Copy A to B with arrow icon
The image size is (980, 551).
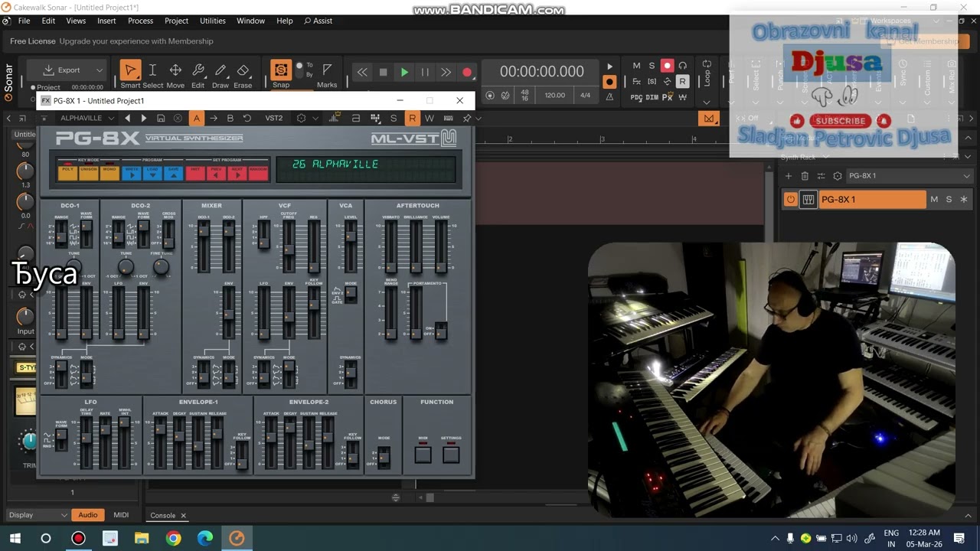[214, 118]
